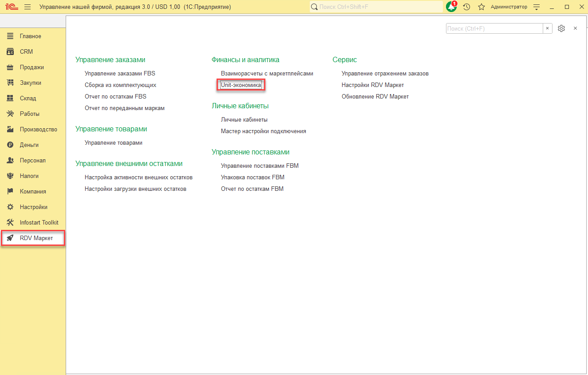588x375 pixels.
Task: Click the CRM section icon
Action: pos(10,51)
